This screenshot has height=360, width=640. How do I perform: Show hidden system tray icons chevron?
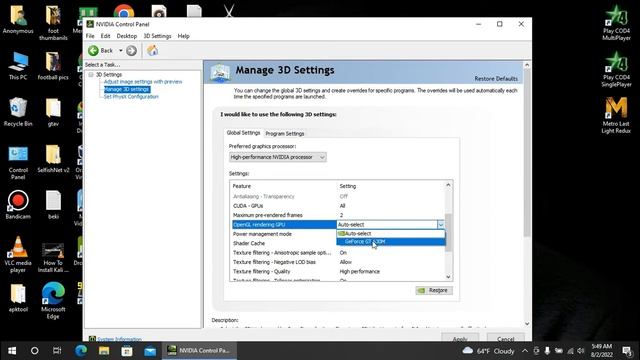(525, 351)
